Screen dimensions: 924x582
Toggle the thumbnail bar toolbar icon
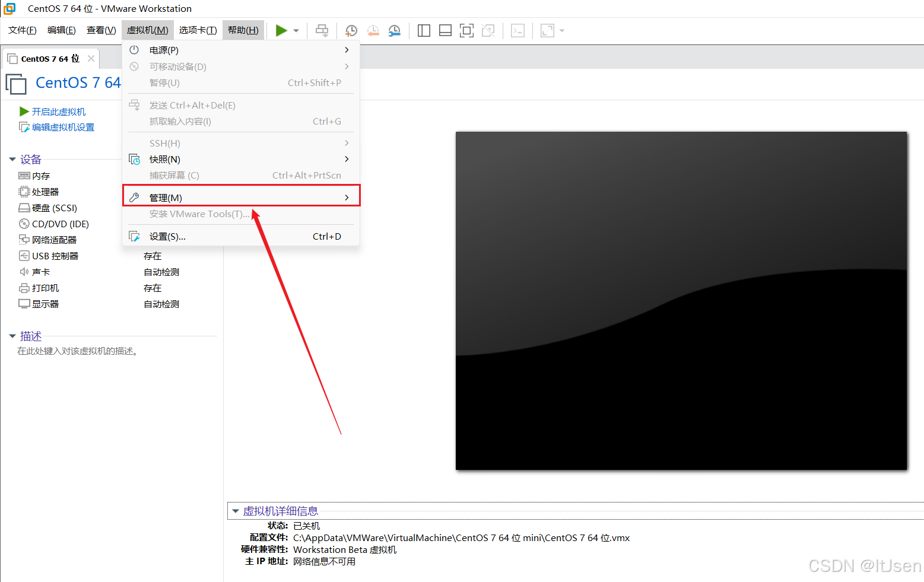[x=445, y=30]
